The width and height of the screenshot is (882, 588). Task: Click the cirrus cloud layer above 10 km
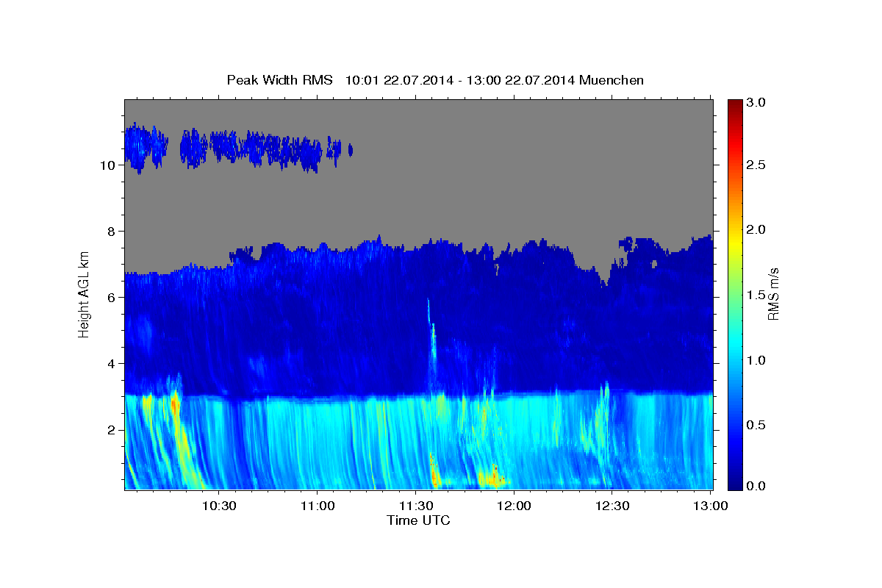[x=239, y=148]
